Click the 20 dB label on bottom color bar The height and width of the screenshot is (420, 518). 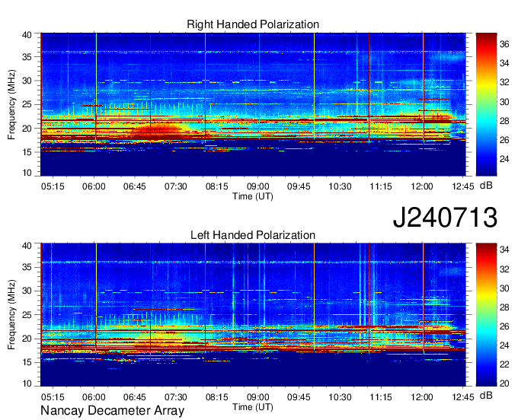coord(504,383)
